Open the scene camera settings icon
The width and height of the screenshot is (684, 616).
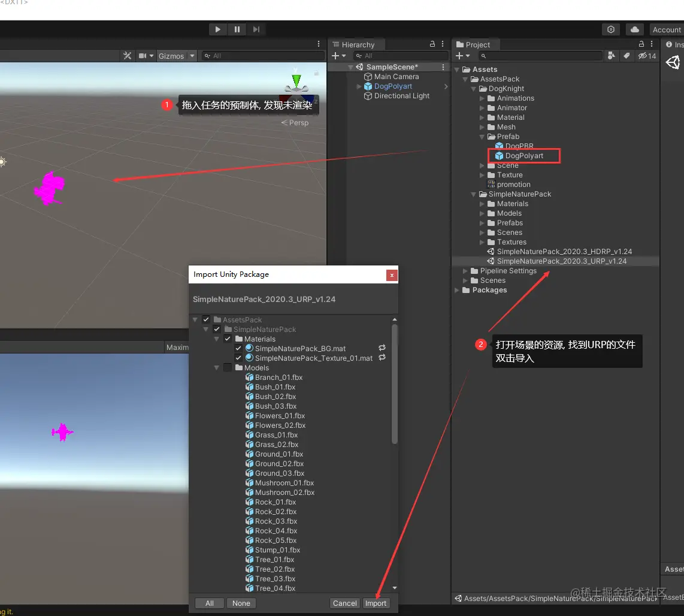coord(143,56)
